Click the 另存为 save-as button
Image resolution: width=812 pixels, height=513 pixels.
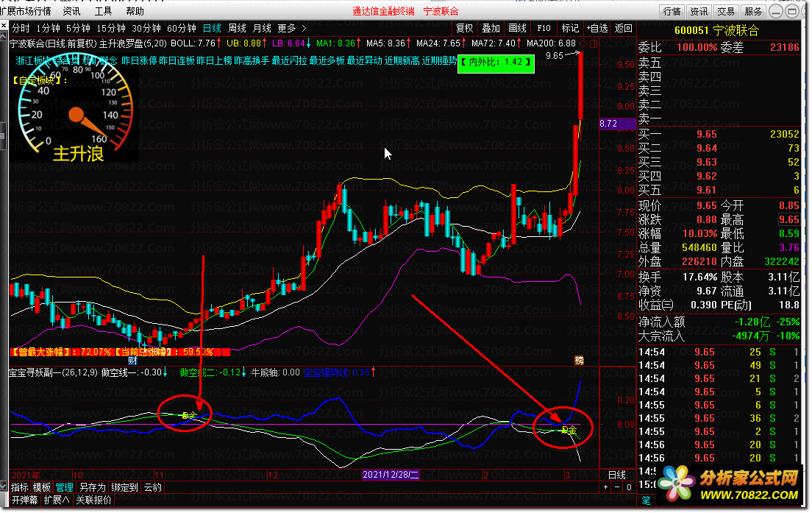pos(92,488)
